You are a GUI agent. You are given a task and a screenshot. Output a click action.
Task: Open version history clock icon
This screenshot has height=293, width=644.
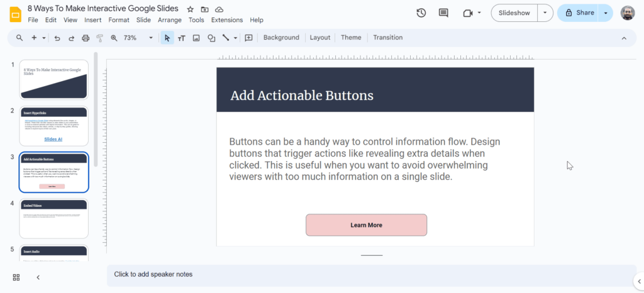click(421, 13)
